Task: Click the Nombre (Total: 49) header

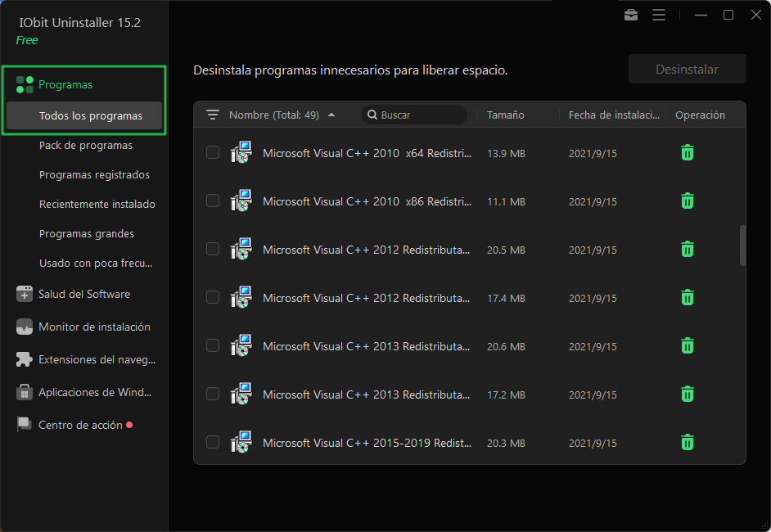Action: pos(274,115)
